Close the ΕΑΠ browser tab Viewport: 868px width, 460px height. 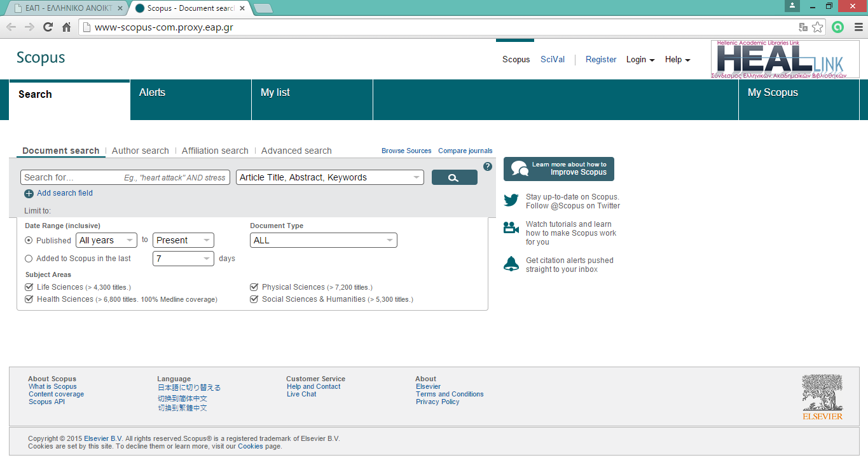[120, 8]
